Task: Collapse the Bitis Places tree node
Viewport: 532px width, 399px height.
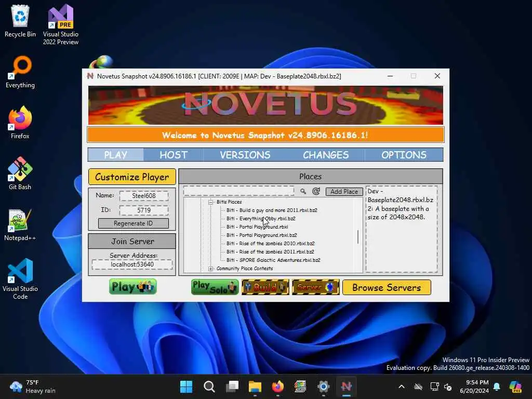Action: point(211,202)
